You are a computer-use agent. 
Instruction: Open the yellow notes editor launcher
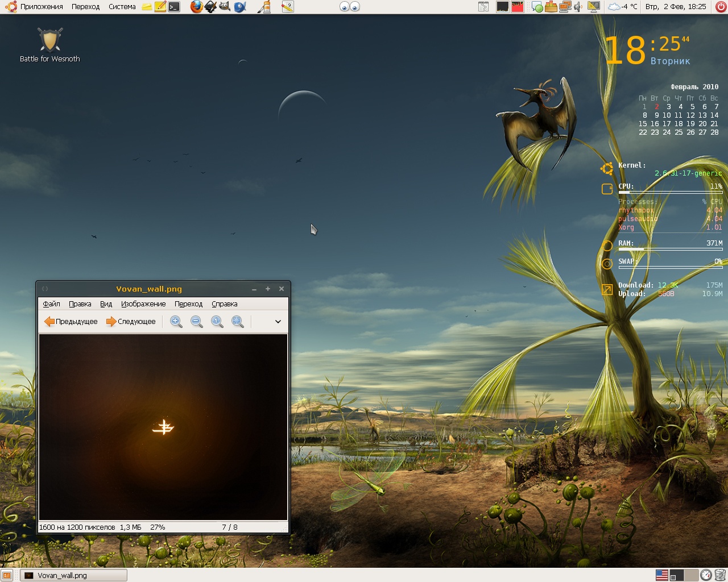pyautogui.click(x=160, y=7)
